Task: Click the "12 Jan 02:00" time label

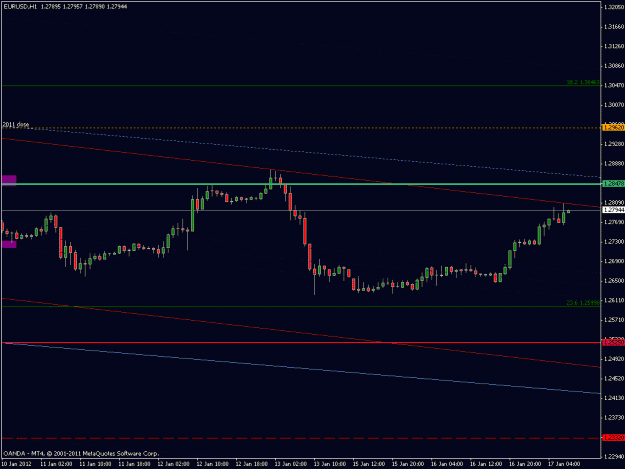Action: [173, 464]
